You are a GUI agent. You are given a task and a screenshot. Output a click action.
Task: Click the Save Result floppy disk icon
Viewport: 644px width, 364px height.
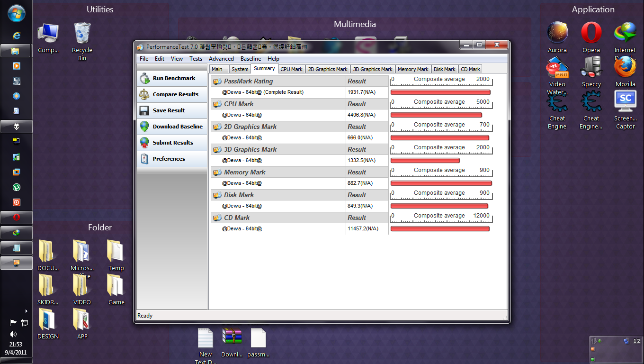pyautogui.click(x=144, y=110)
